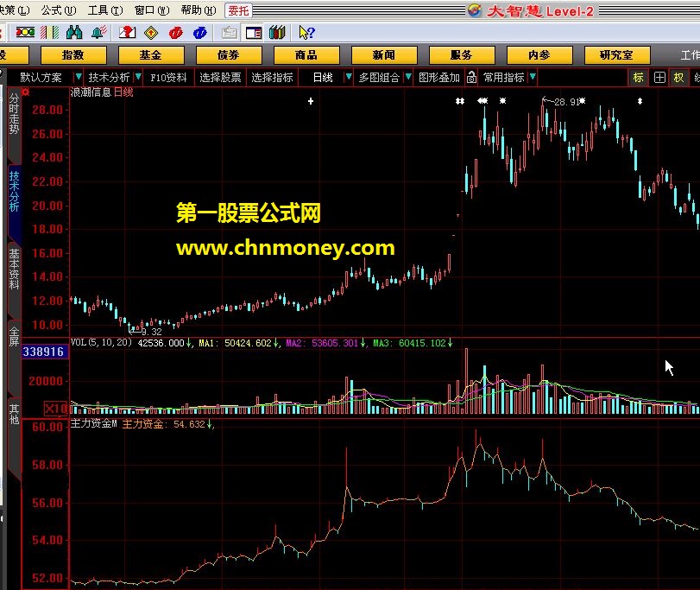
Task: Click the 内参 yellow button
Action: (539, 55)
